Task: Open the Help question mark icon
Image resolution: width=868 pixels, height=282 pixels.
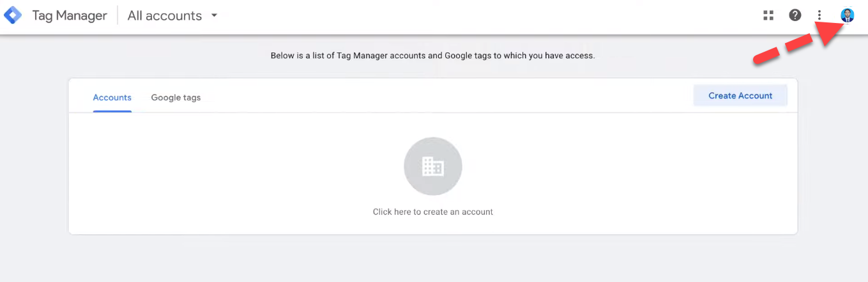Action: [795, 15]
